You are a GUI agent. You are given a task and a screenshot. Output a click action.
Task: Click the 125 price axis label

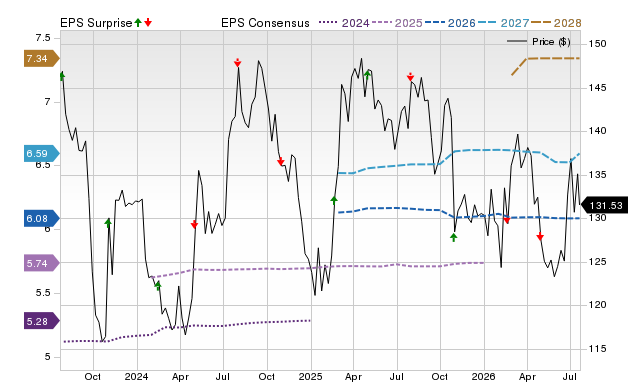[x=598, y=262]
